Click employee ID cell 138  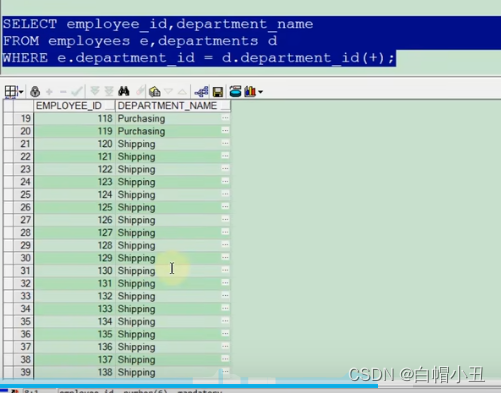click(x=74, y=372)
